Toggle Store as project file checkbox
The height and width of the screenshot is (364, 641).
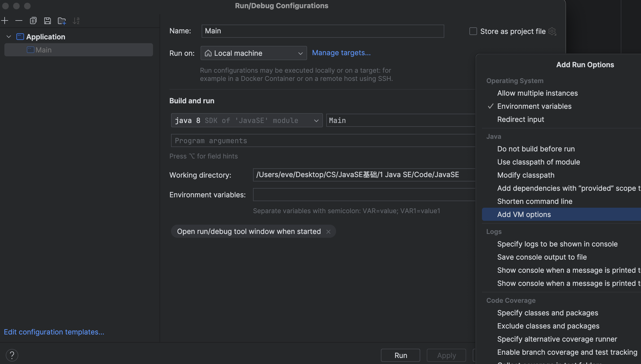pos(473,31)
